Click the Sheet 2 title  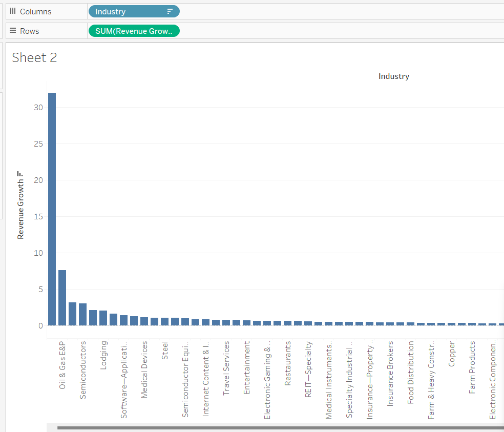[34, 58]
